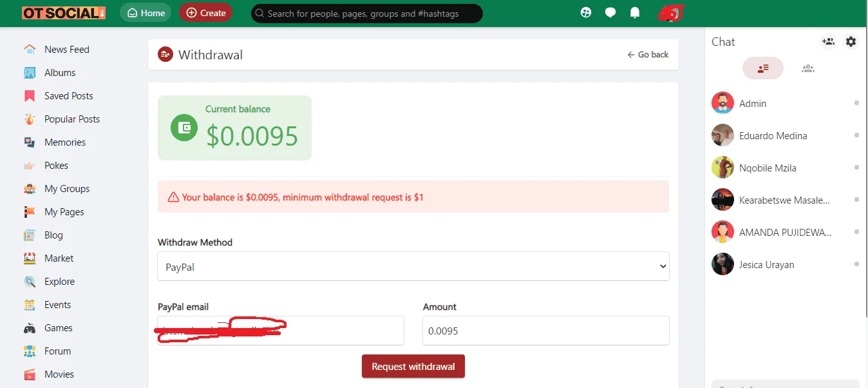Expand the Withdraw Method PayPal dropdown
This screenshot has width=868, height=388.
pyautogui.click(x=413, y=266)
